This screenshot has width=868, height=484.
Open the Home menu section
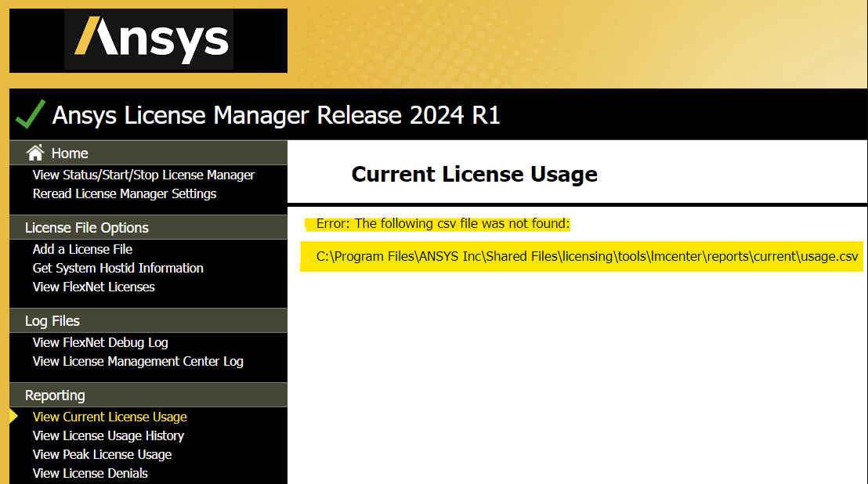pos(70,154)
